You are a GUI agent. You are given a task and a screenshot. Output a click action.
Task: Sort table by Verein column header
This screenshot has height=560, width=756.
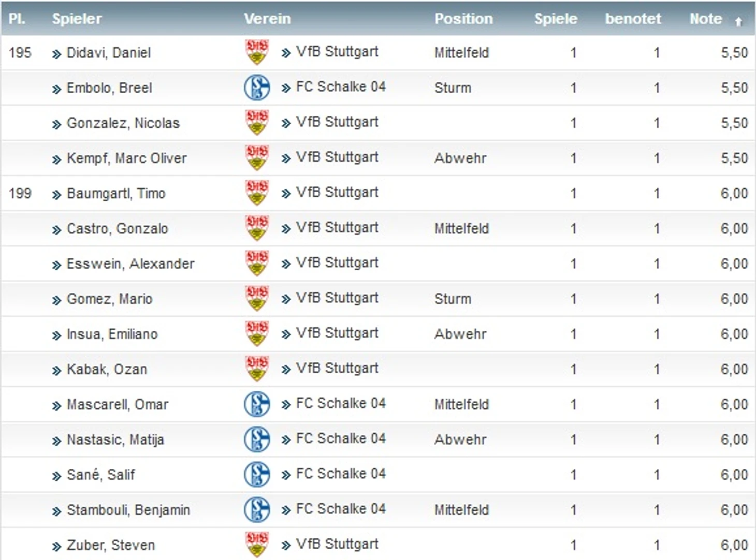(267, 19)
